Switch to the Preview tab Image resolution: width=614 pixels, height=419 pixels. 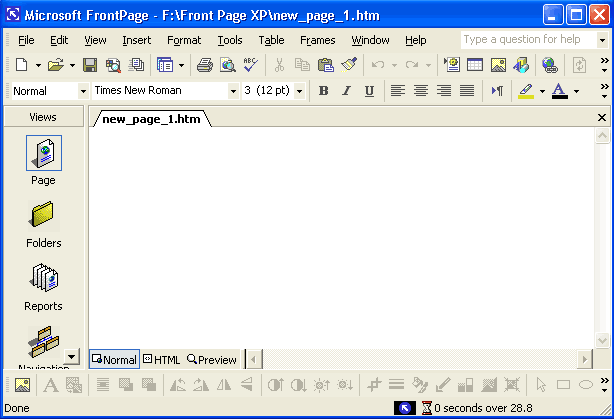(x=212, y=360)
